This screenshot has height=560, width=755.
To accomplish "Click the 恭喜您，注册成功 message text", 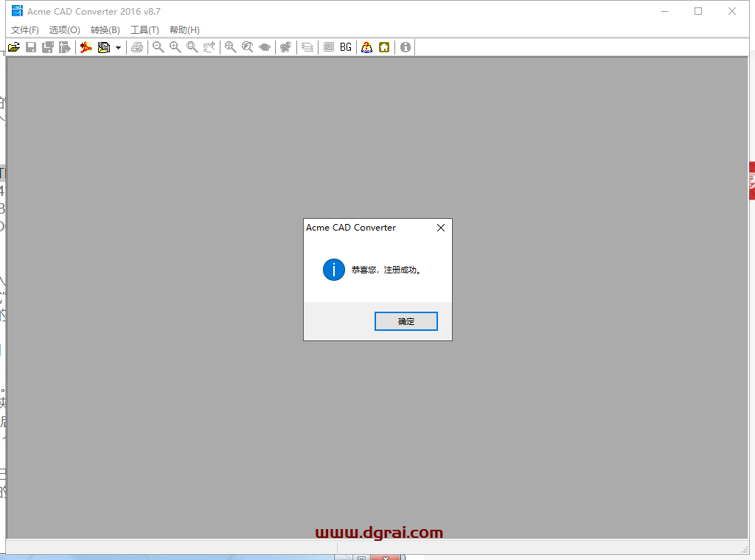I will (386, 270).
